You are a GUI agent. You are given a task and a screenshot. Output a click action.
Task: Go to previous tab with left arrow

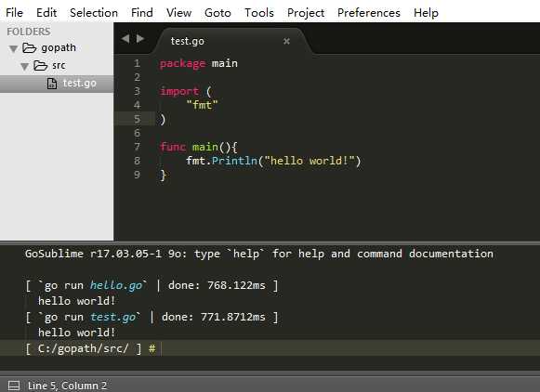(125, 38)
